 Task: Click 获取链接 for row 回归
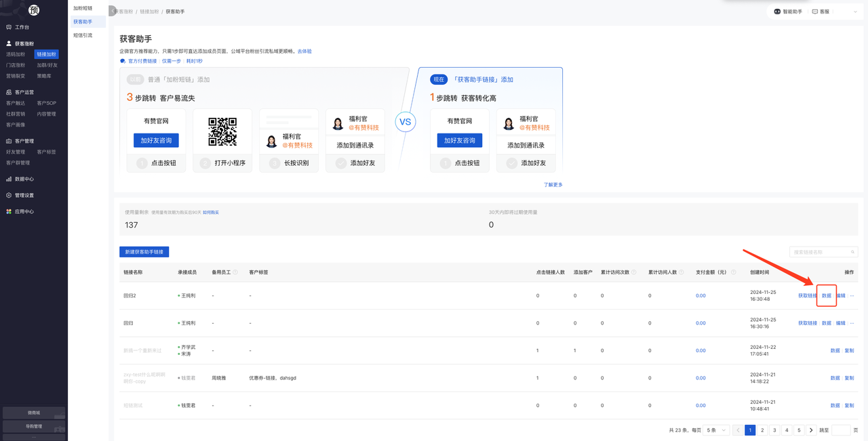(808, 323)
